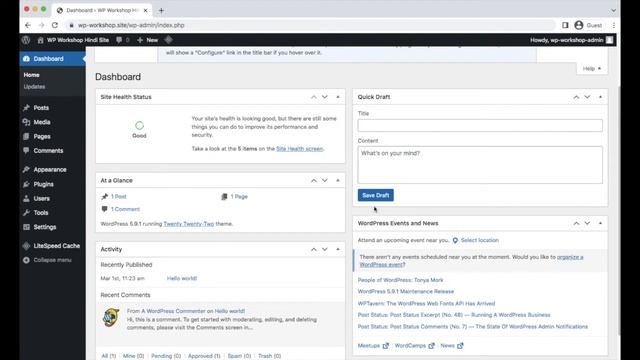Viewport: 640px width, 360px height.
Task: Click the WordPress logo in admin bar
Action: click(26, 40)
